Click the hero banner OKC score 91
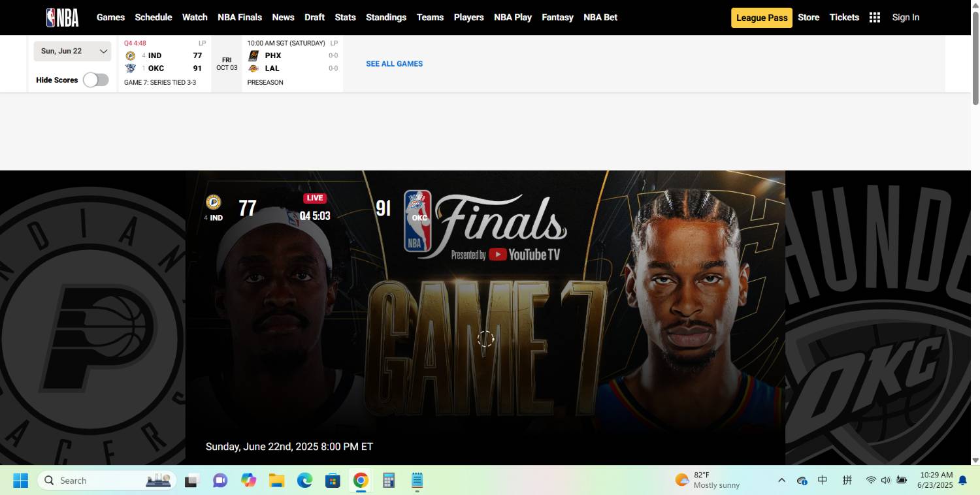The image size is (980, 495). point(384,208)
